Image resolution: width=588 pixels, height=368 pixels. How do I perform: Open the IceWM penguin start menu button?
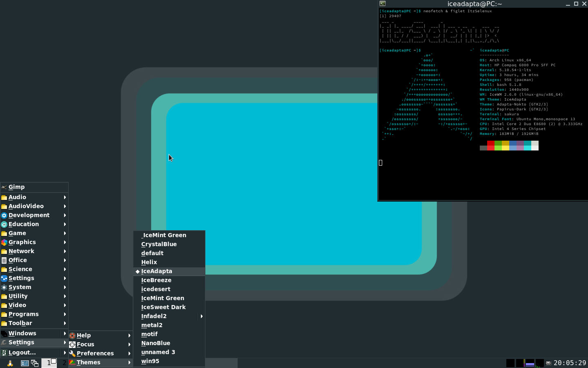coord(10,363)
